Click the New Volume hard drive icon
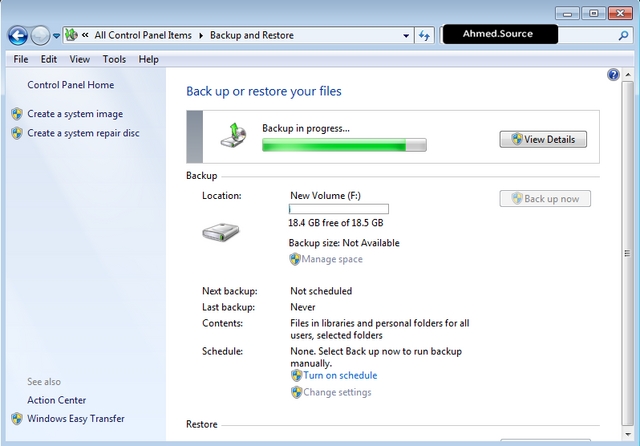The image size is (640, 446). pyautogui.click(x=220, y=232)
